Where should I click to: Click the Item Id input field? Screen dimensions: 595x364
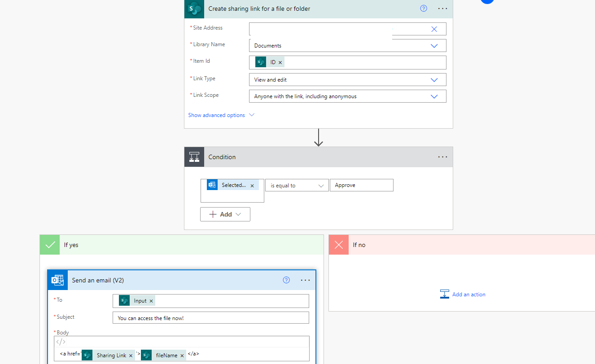pos(348,62)
